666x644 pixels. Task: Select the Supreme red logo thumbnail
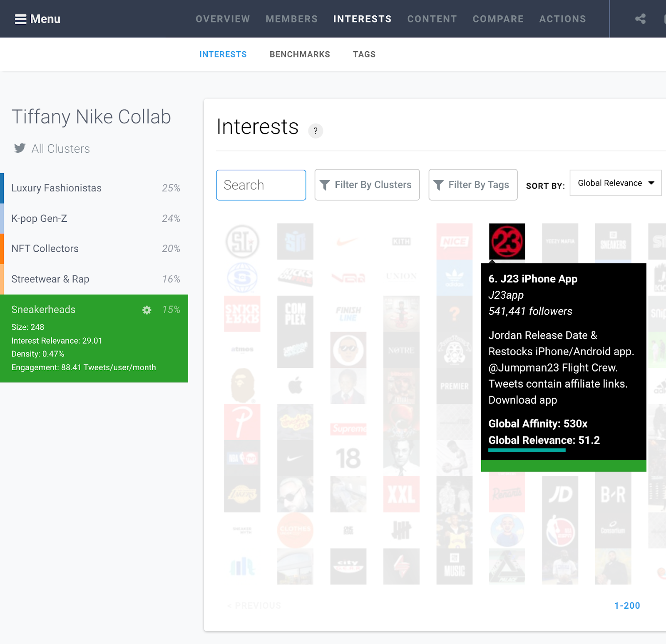[x=348, y=429]
